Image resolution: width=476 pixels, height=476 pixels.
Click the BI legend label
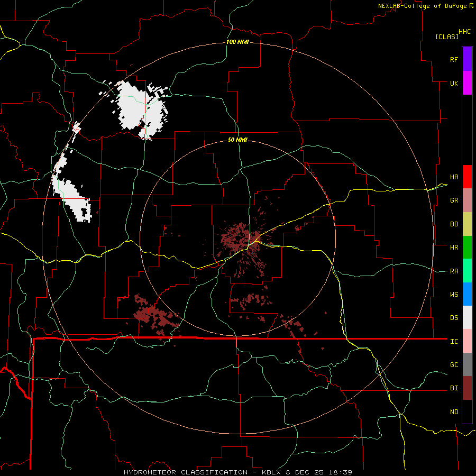[x=454, y=388]
